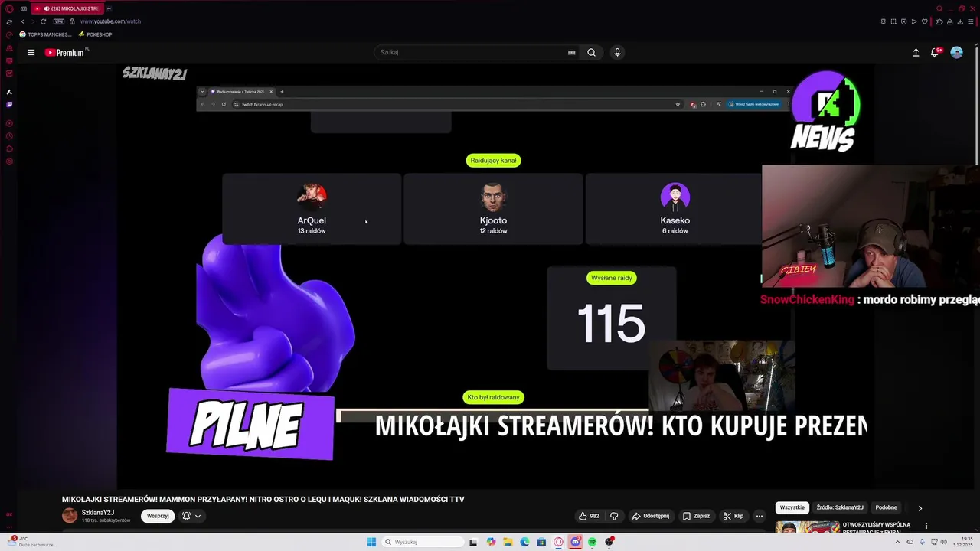Show hidden system tray icons chevron
This screenshot has height=551, width=980.
pyautogui.click(x=897, y=542)
